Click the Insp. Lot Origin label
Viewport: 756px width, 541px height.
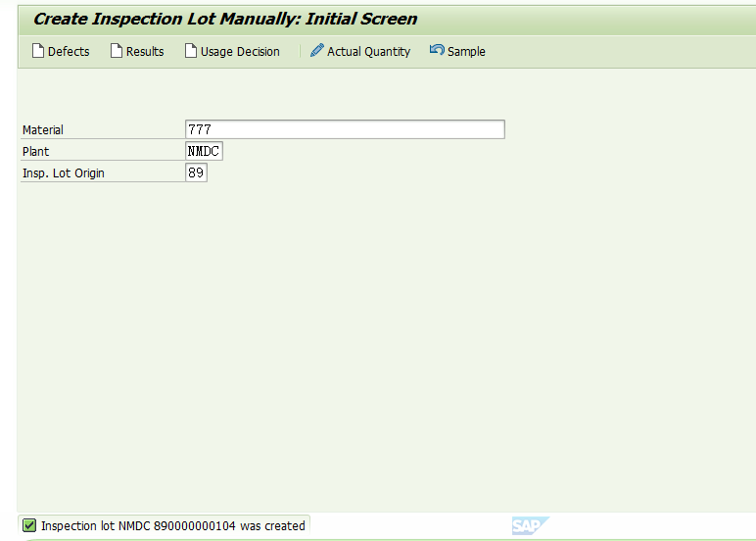click(64, 173)
